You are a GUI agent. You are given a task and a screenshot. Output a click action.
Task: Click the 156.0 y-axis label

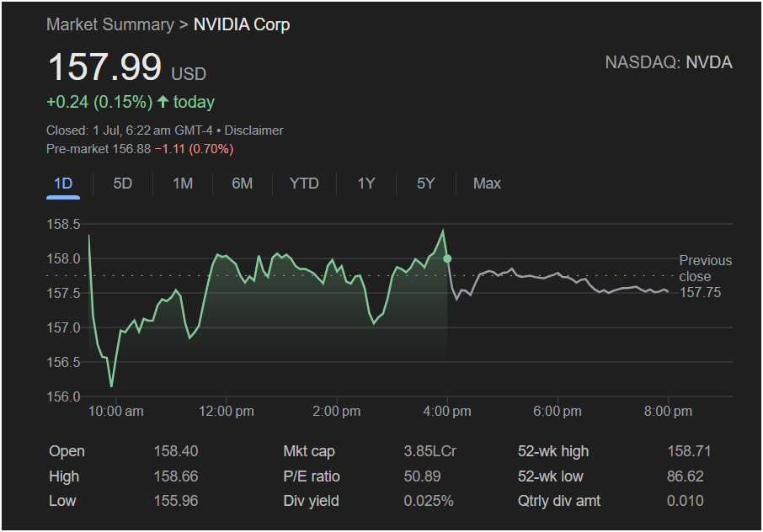[x=64, y=396]
